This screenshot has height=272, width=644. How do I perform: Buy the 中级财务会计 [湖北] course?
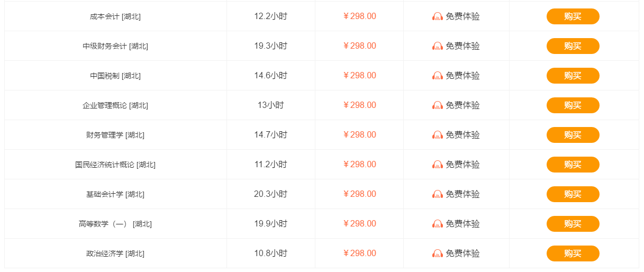[573, 46]
